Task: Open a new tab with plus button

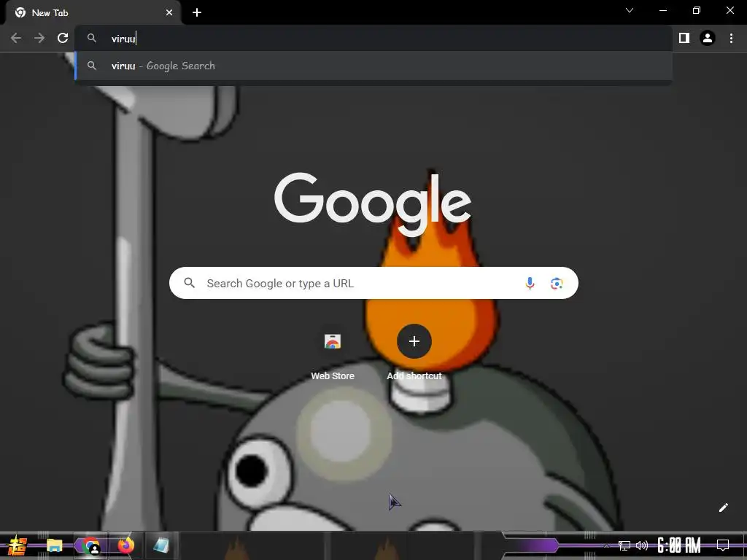Action: (x=197, y=12)
